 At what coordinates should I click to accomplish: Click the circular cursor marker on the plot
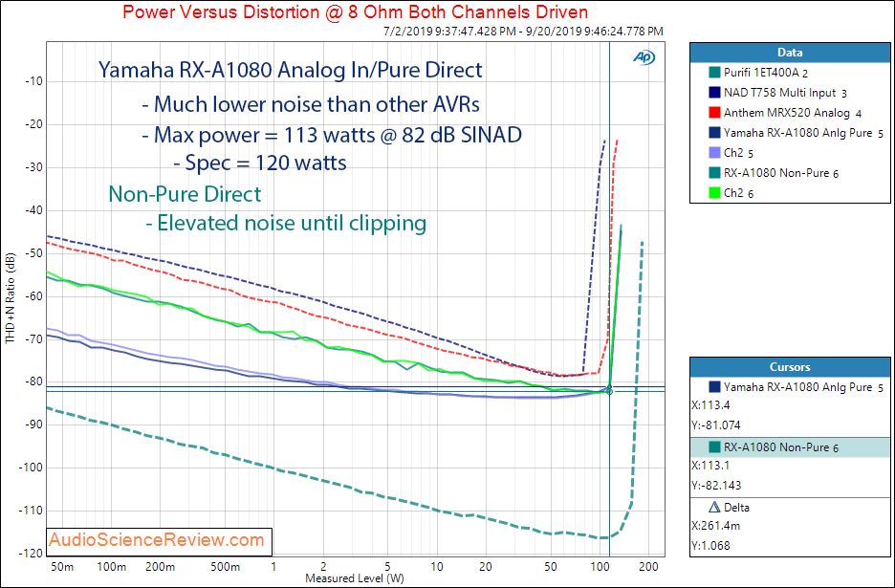point(610,391)
